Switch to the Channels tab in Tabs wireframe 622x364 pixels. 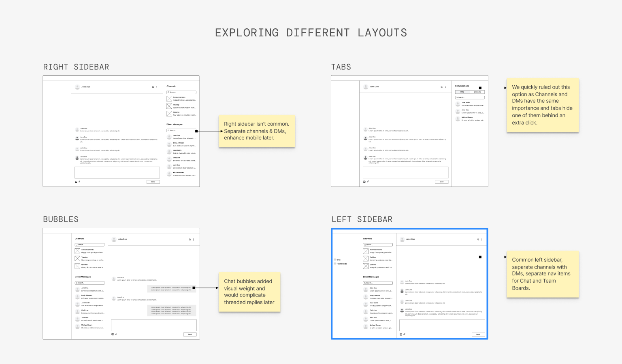click(477, 92)
